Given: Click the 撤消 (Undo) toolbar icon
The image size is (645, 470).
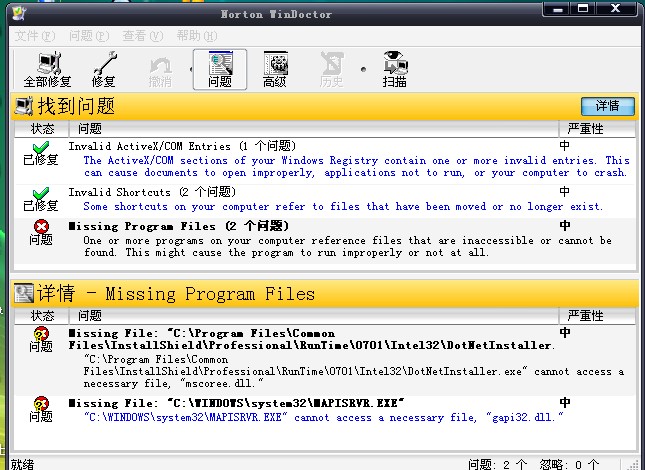Looking at the screenshot, I should tap(160, 72).
